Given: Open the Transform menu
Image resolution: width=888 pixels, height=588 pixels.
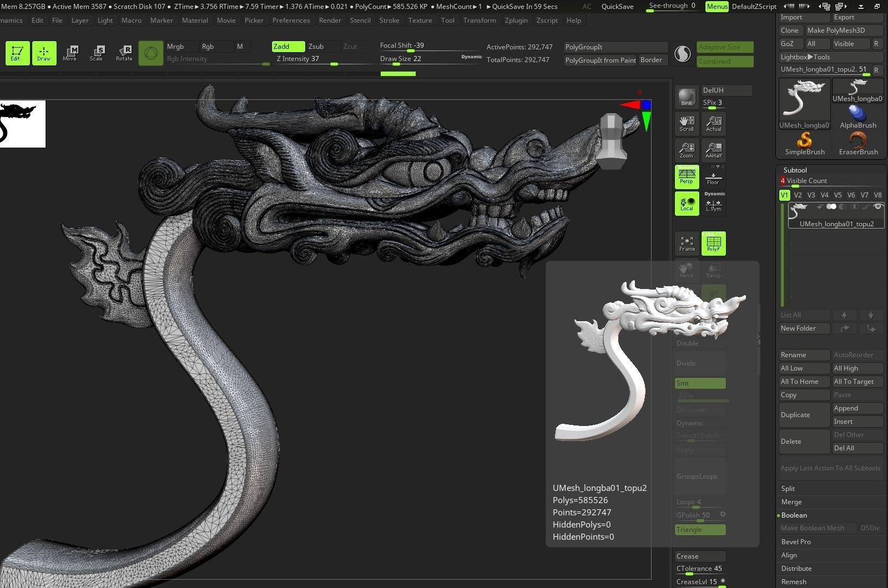Looking at the screenshot, I should 480,21.
